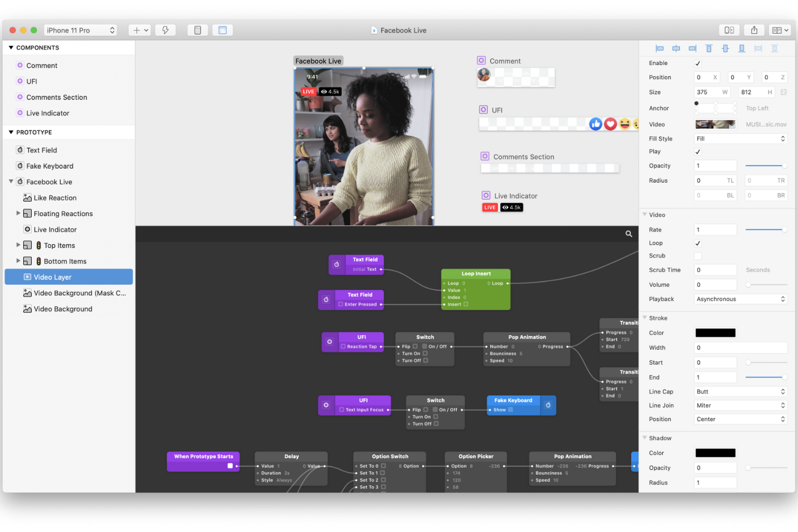Align layers vertical center
This screenshot has width=798, height=532.
coord(725,49)
